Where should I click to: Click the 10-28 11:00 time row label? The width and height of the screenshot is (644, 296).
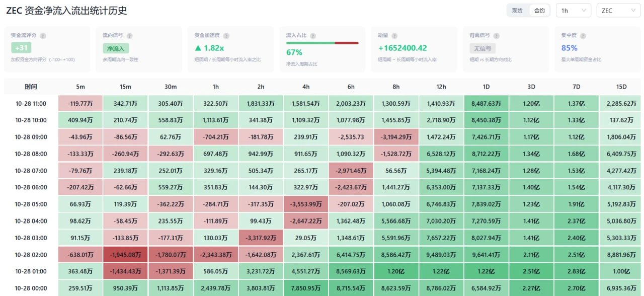pyautogui.click(x=31, y=104)
